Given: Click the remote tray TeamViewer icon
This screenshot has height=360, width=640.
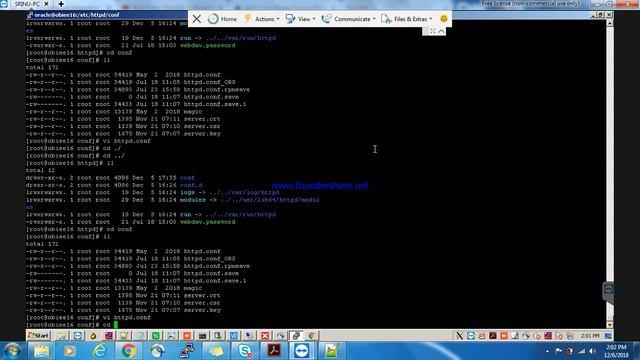Looking at the screenshot, I should [x=471, y=336].
